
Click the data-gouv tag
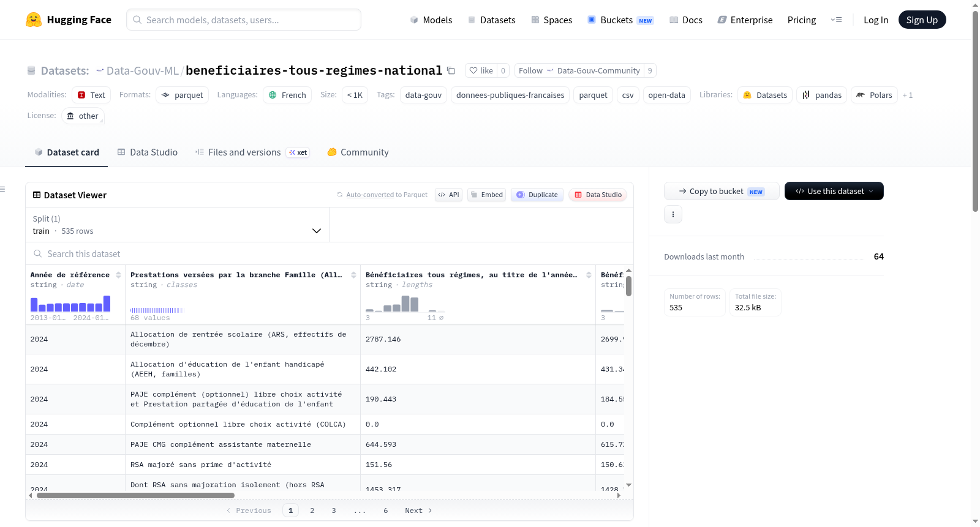(x=423, y=95)
